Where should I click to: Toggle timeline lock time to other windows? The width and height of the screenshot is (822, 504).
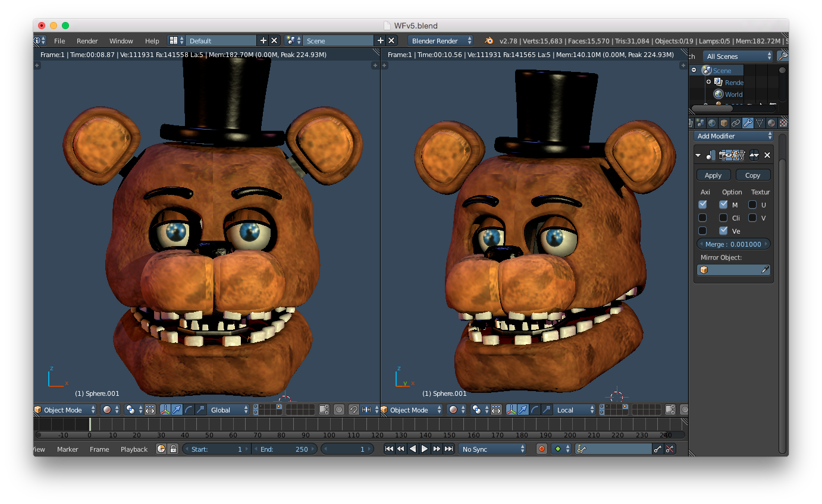coord(173,449)
